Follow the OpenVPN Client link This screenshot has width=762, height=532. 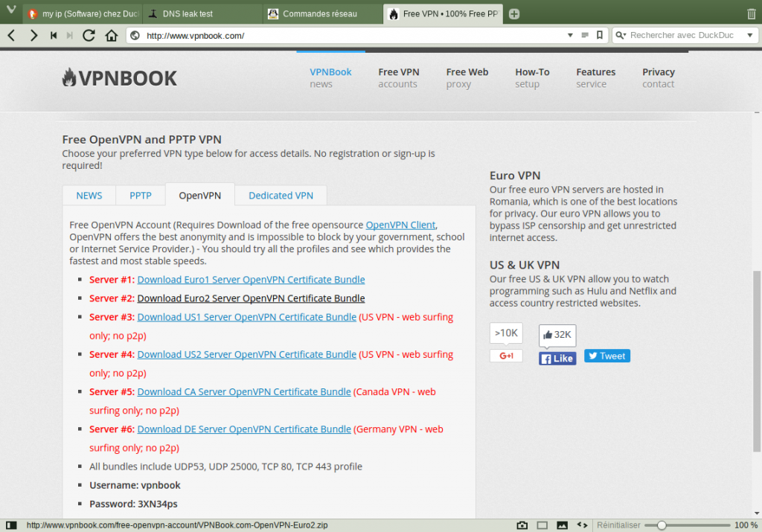coord(400,225)
